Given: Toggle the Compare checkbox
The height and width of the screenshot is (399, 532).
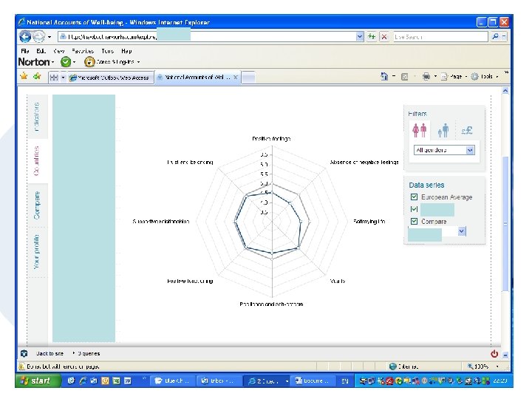Looking at the screenshot, I should [414, 221].
